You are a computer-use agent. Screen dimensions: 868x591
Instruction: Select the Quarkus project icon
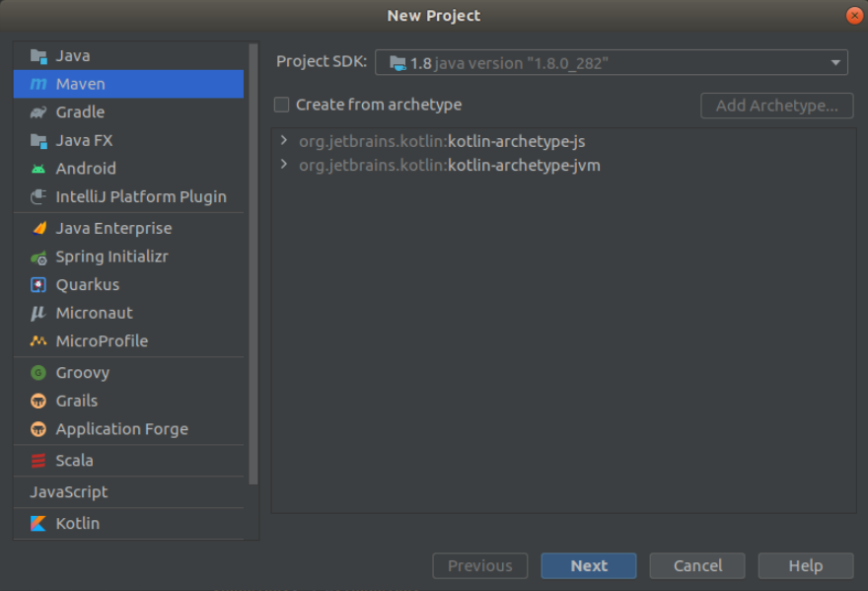click(x=38, y=285)
